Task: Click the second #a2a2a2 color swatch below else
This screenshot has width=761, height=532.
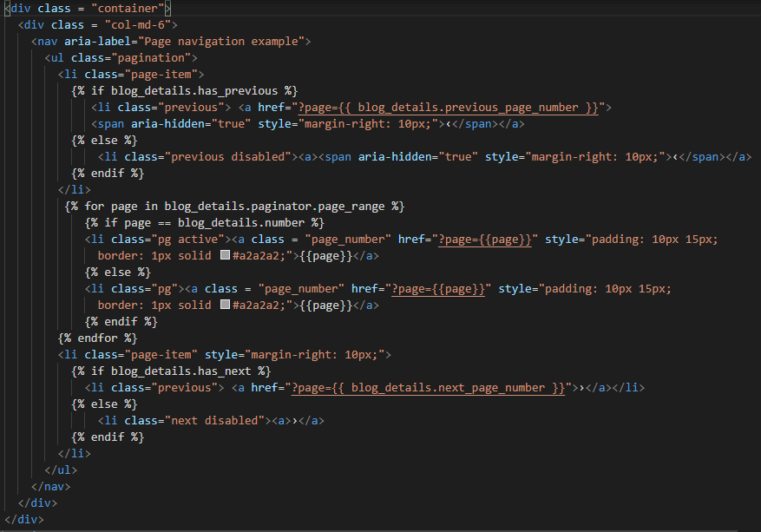Action: coord(225,305)
